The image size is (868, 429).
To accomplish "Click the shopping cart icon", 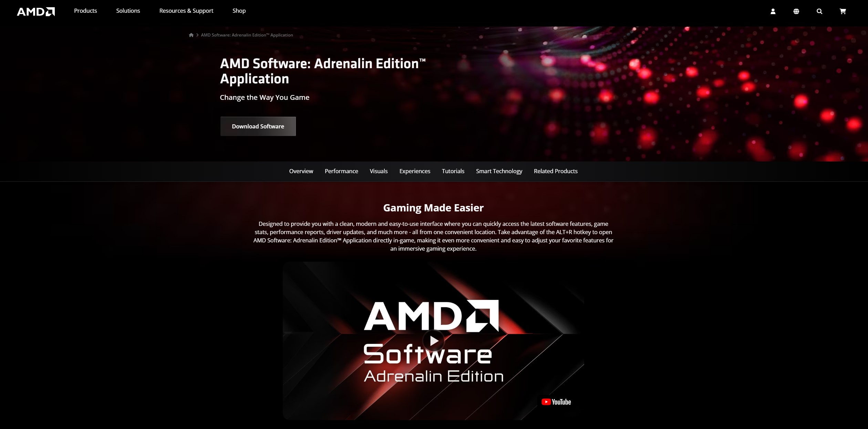I will (x=843, y=11).
